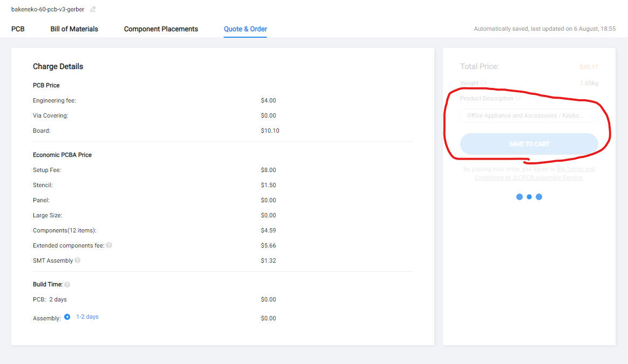Click the 1.69kg weight value

(589, 83)
